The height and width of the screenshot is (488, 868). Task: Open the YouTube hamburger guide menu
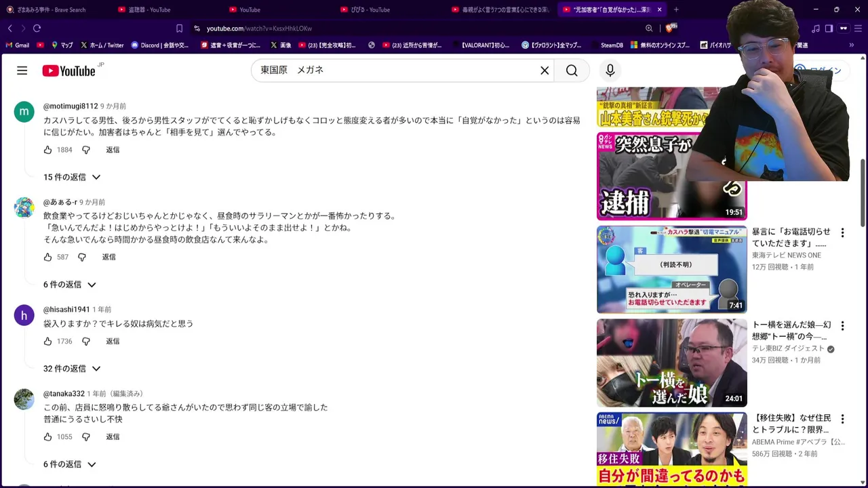tap(22, 70)
